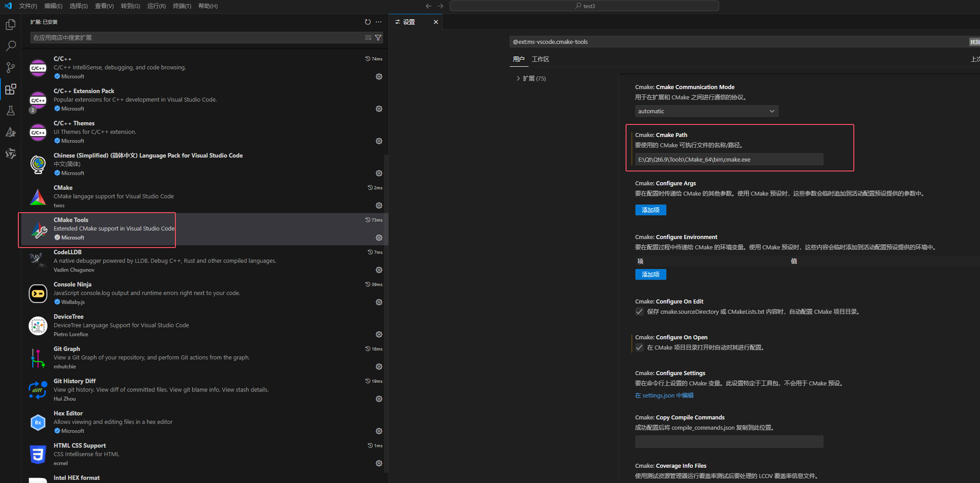Open manage gear for Git History Diff
980x483 pixels.
pyautogui.click(x=379, y=399)
